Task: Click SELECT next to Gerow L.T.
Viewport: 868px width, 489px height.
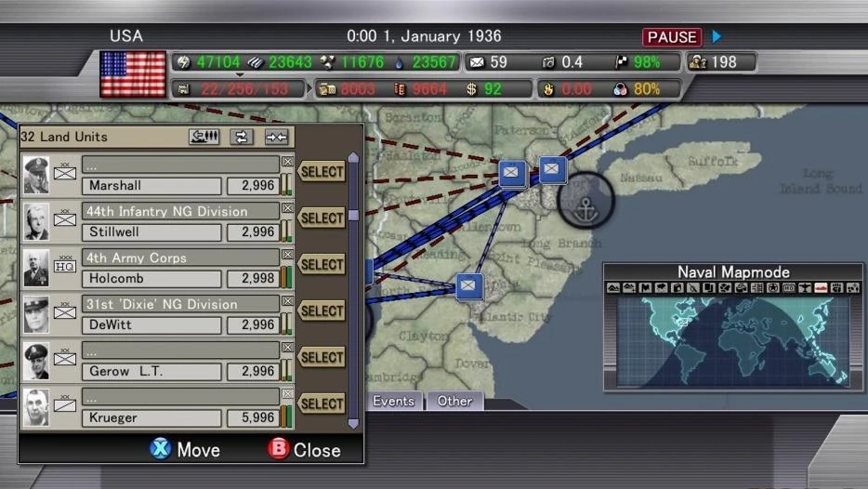Action: [x=322, y=358]
